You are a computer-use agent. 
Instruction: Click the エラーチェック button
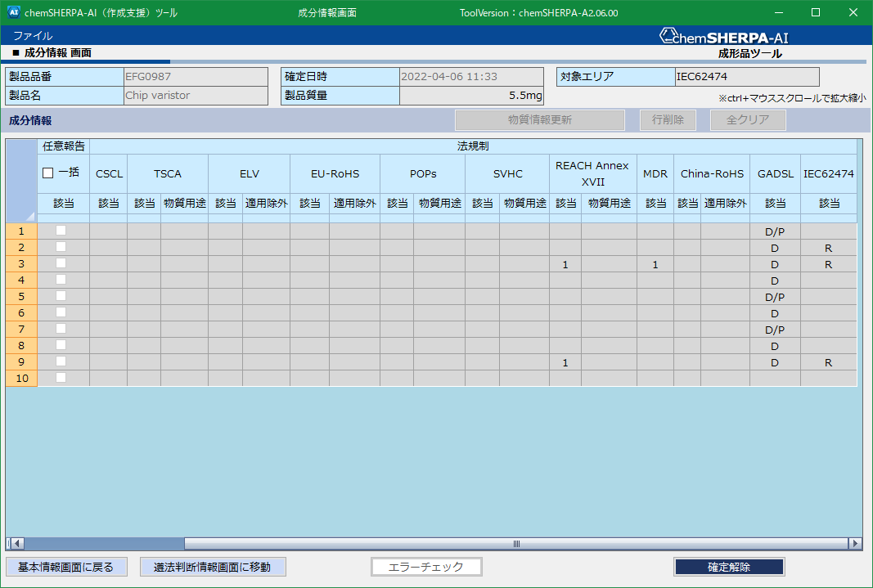point(426,567)
